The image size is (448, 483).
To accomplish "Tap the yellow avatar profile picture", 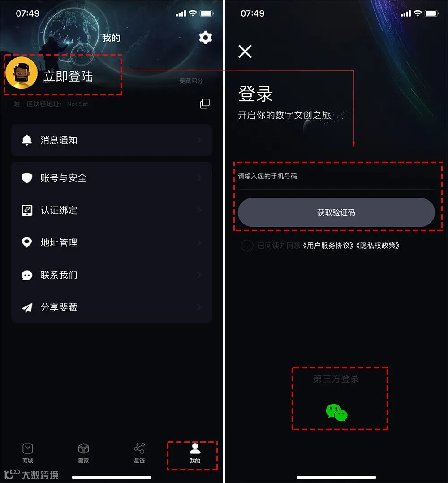I will 22,73.
